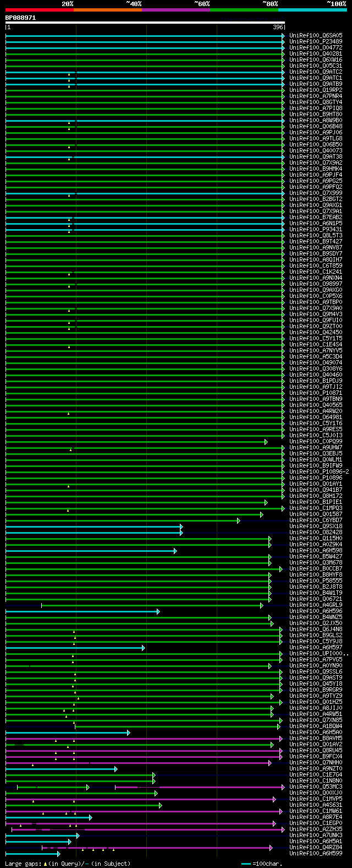Select the UniRef100_A6H598 label
Viewport: 352px width, 868px height.
pyautogui.click(x=316, y=551)
